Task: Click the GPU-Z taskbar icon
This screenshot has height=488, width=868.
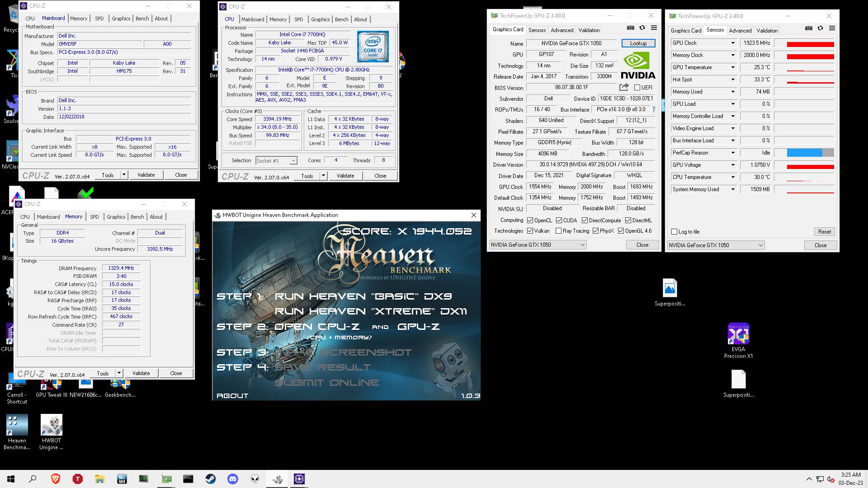Action: (x=166, y=479)
